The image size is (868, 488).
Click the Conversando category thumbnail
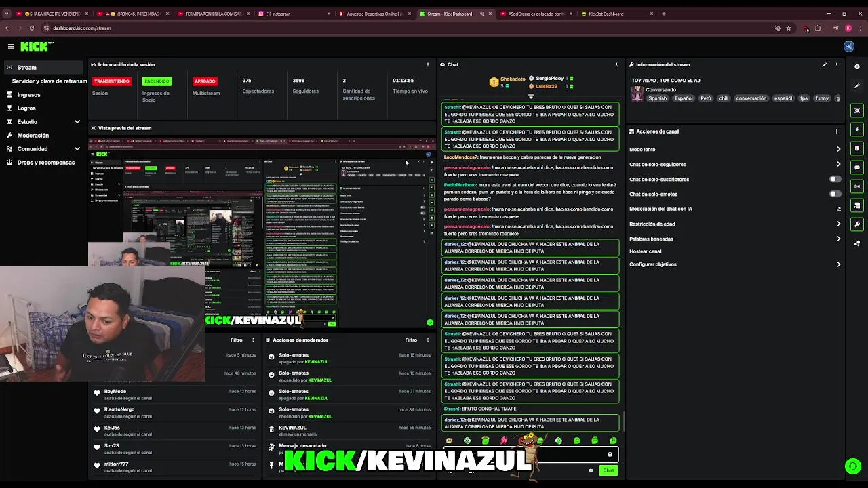[x=637, y=94]
